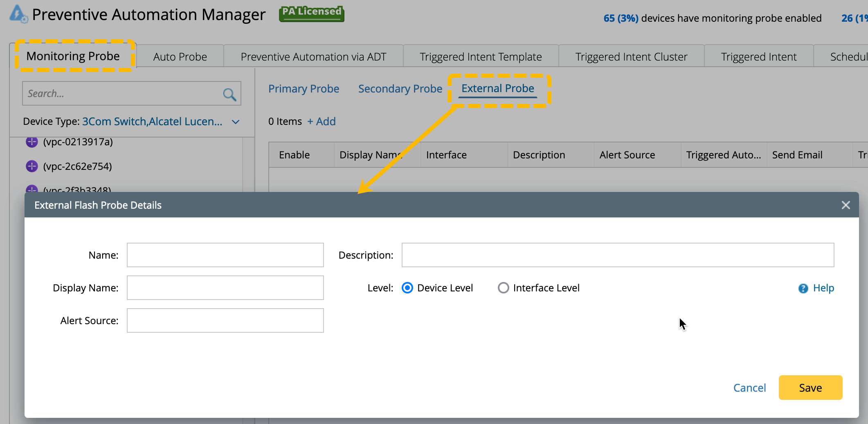Click the cursor area near Level options
Image resolution: width=868 pixels, height=424 pixels.
tap(682, 323)
